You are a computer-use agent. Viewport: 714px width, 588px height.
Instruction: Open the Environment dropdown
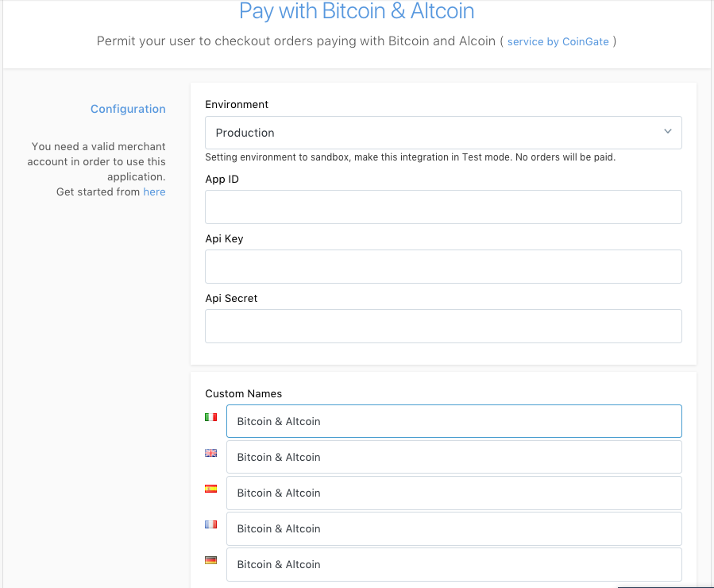pyautogui.click(x=443, y=133)
